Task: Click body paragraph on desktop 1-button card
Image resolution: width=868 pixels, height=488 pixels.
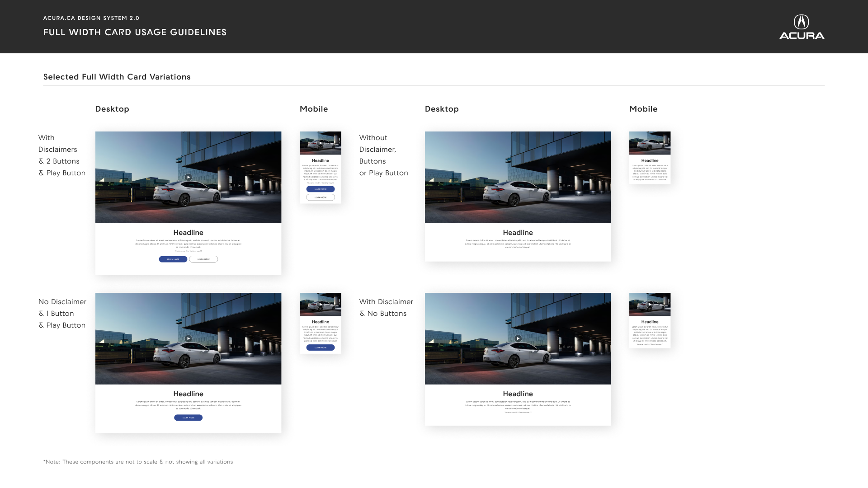Action: (189, 405)
